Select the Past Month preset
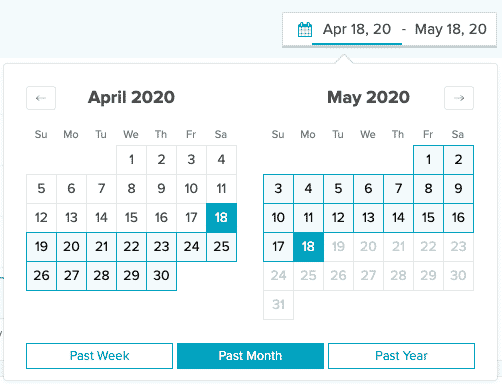 (250, 356)
